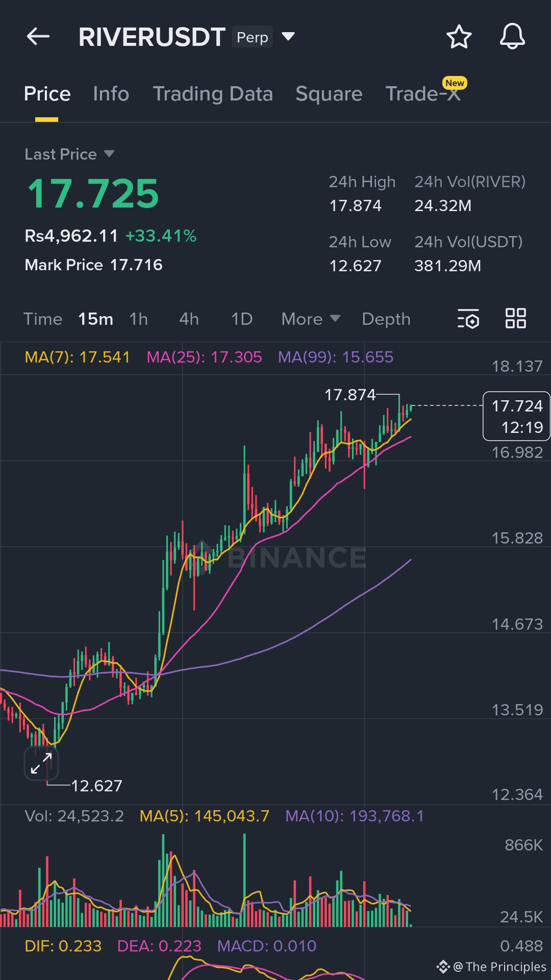Tap the Rs4,962.11 converted price
Viewport: 551px width, 980px height.
[x=71, y=236]
